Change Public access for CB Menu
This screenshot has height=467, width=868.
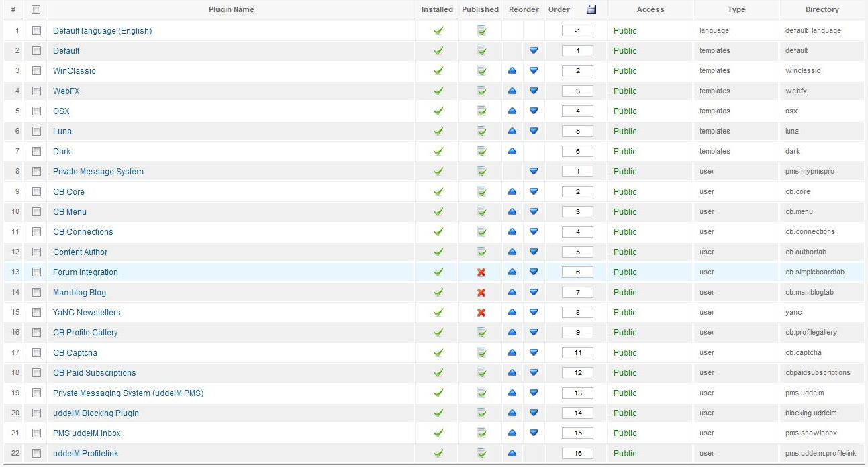click(625, 212)
